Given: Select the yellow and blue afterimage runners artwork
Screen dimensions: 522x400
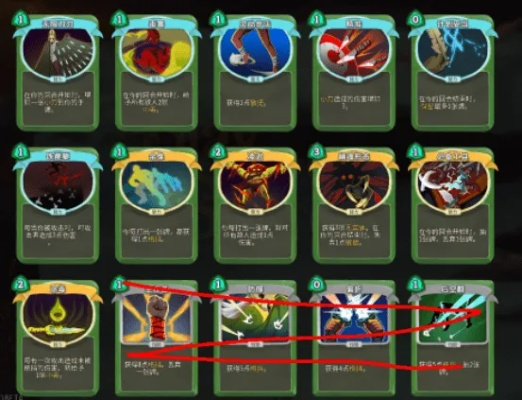Looking at the screenshot, I should (156, 187).
